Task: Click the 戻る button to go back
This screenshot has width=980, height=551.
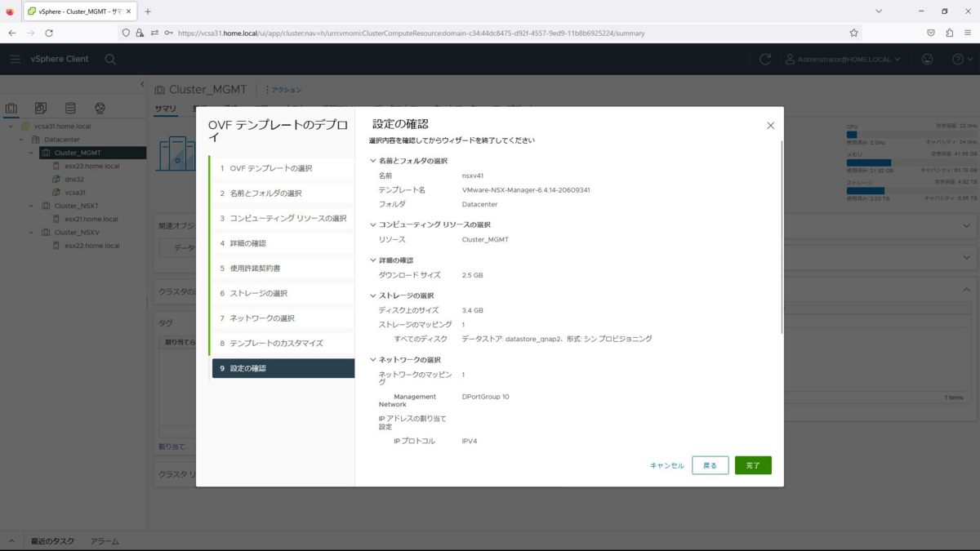Action: pos(710,465)
